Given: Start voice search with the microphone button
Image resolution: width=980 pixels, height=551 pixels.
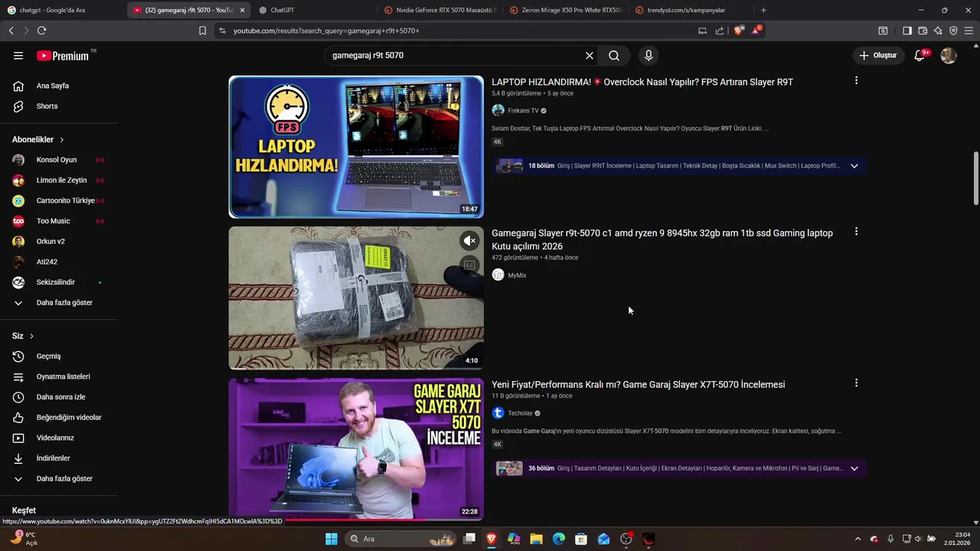Looking at the screenshot, I should [x=648, y=55].
